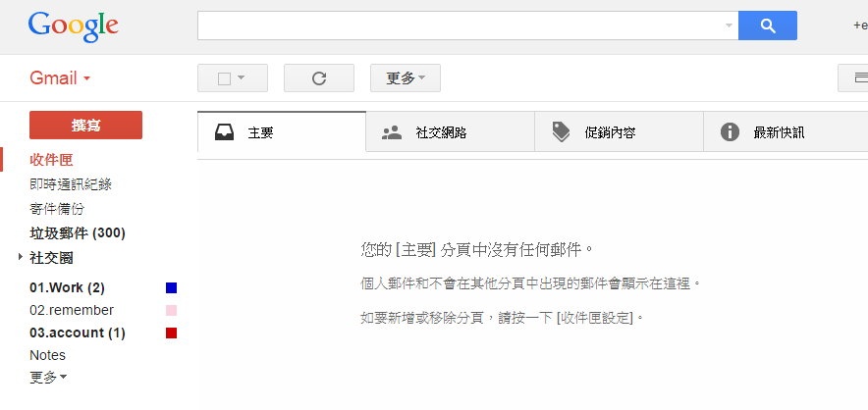
Task: Click the Google logo
Action: click(73, 26)
